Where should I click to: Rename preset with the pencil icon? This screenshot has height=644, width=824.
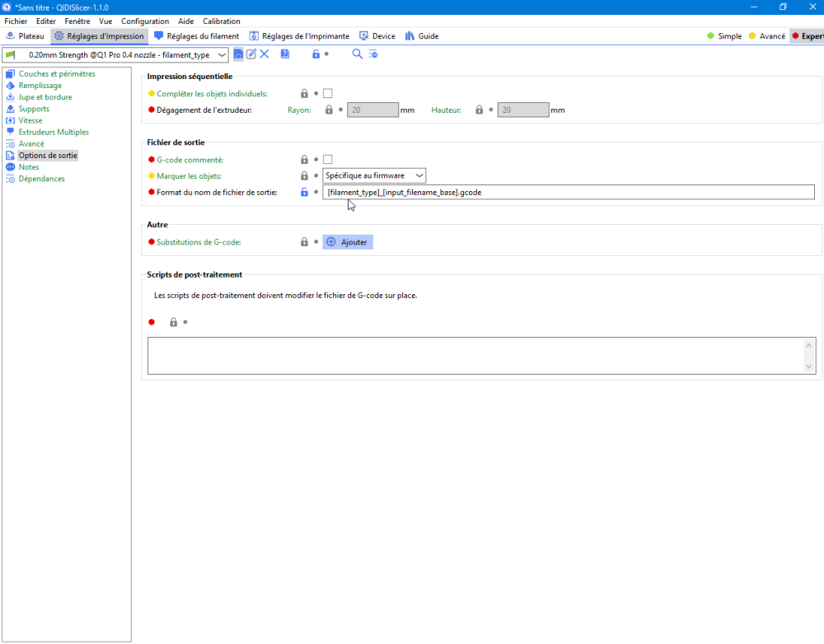coord(251,54)
